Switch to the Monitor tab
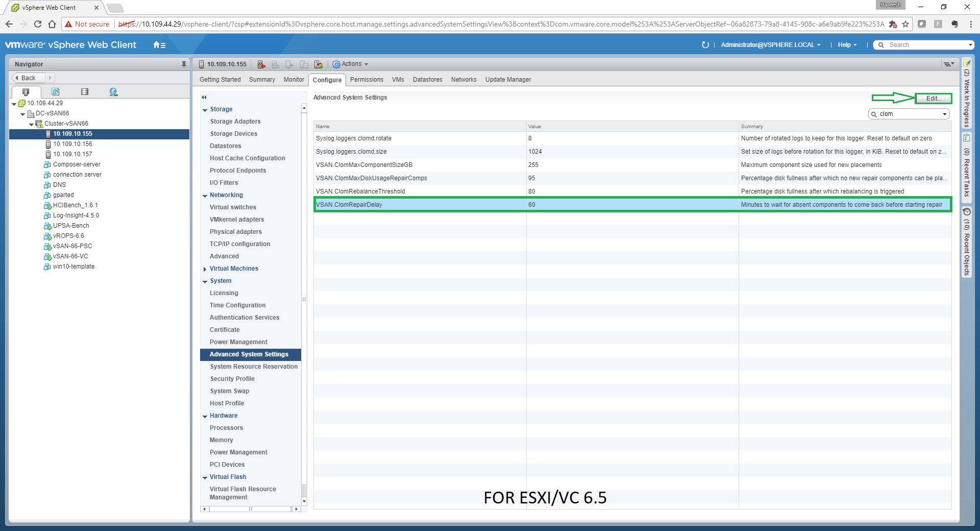Screen dimensions: 980x531 [x=293, y=80]
